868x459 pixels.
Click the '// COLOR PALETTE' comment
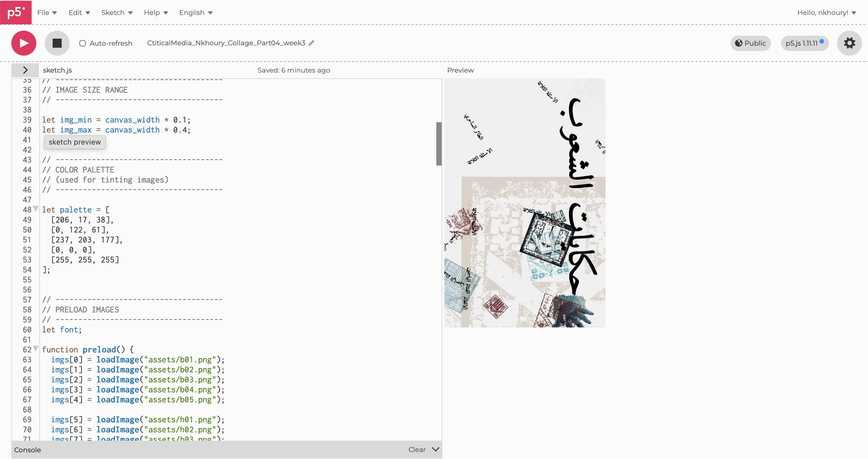point(78,170)
